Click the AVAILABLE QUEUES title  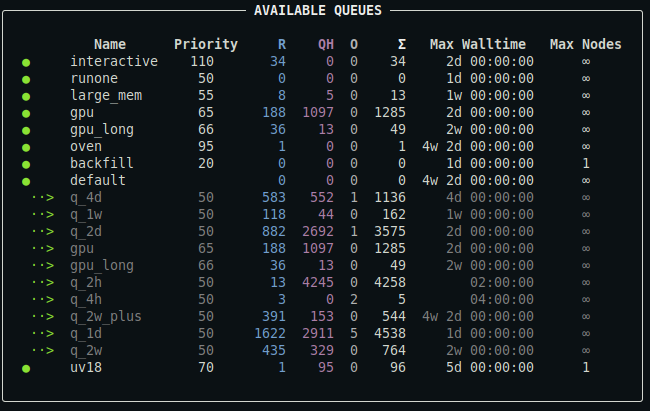click(318, 10)
